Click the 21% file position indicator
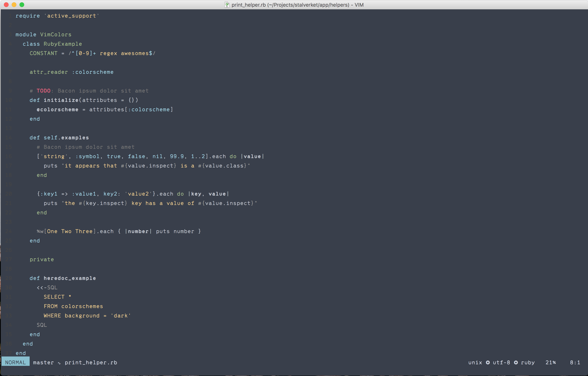588x376 pixels. click(550, 362)
